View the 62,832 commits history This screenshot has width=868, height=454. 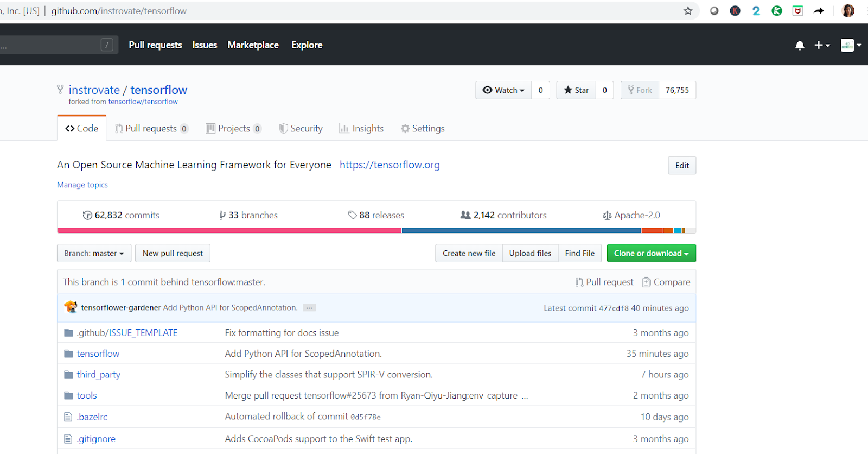click(121, 215)
